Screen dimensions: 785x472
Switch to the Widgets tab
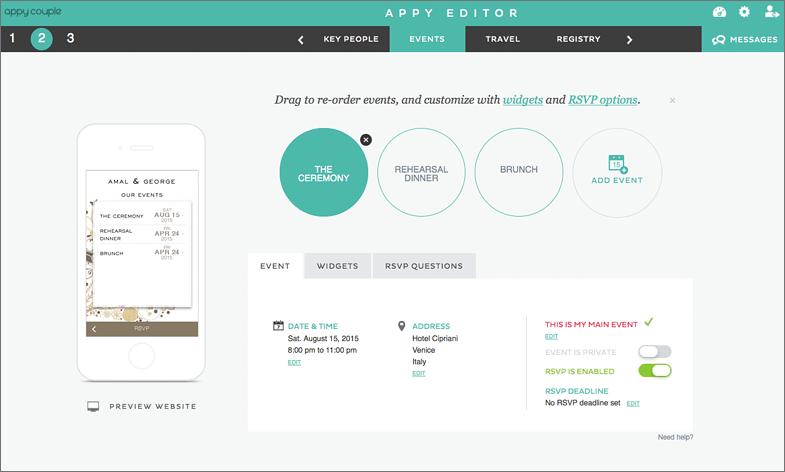point(338,266)
